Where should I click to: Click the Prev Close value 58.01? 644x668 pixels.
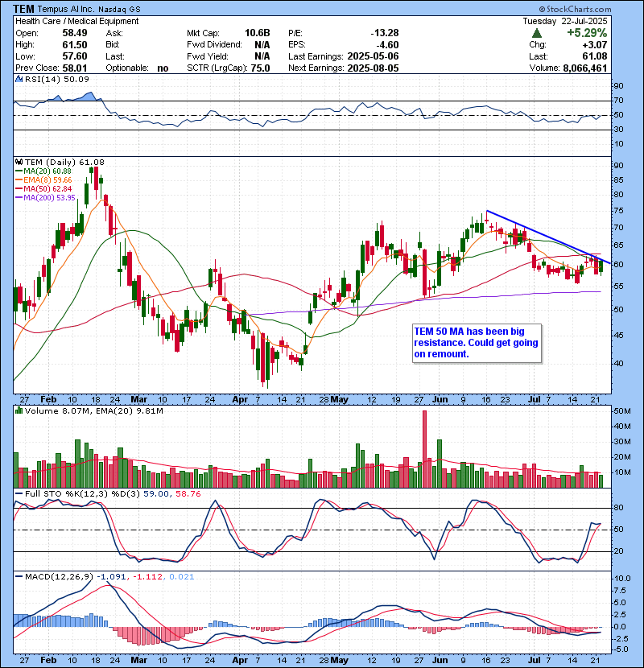point(75,68)
